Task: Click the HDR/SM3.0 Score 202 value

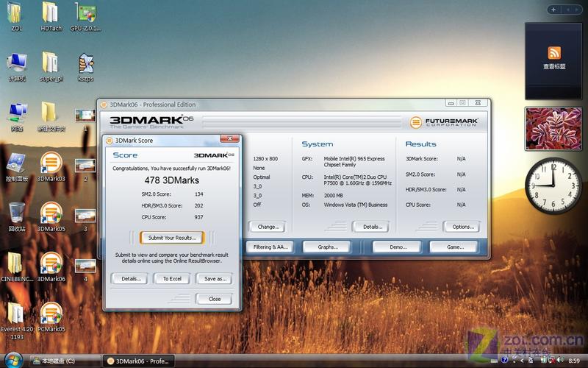Action: click(198, 205)
